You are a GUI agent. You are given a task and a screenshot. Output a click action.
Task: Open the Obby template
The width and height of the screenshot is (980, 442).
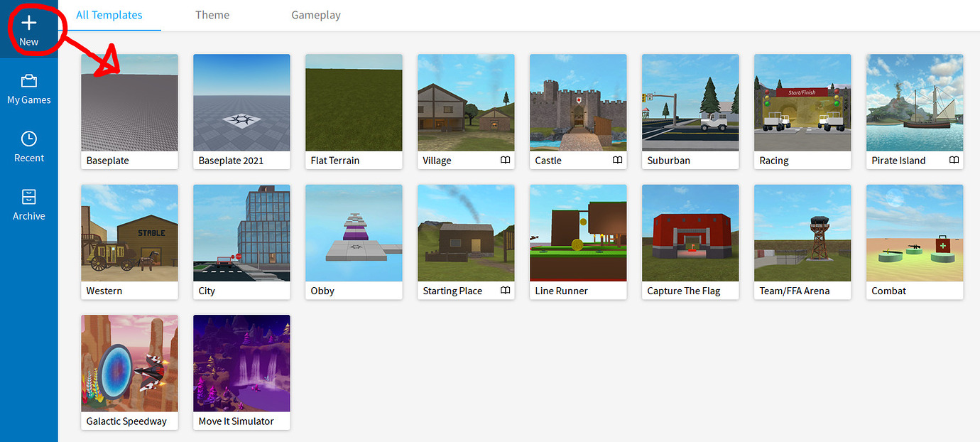click(354, 232)
